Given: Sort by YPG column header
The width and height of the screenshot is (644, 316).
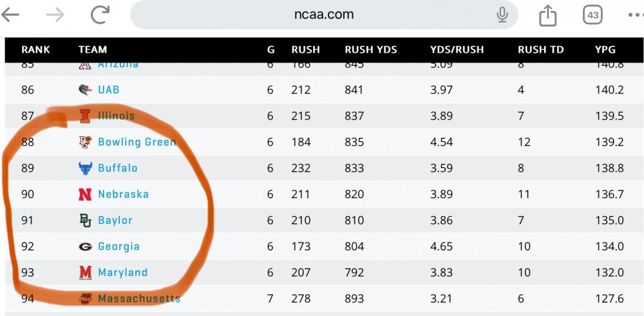Looking at the screenshot, I should click(x=607, y=50).
